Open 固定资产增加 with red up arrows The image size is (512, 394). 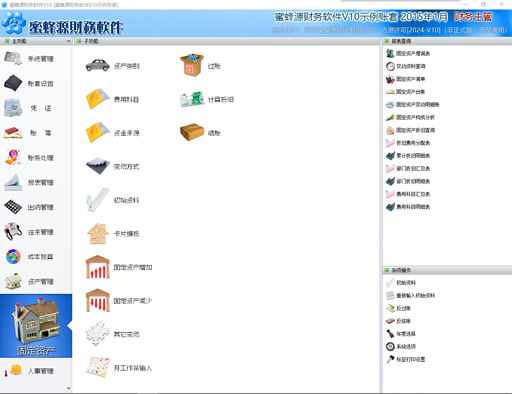point(98,267)
